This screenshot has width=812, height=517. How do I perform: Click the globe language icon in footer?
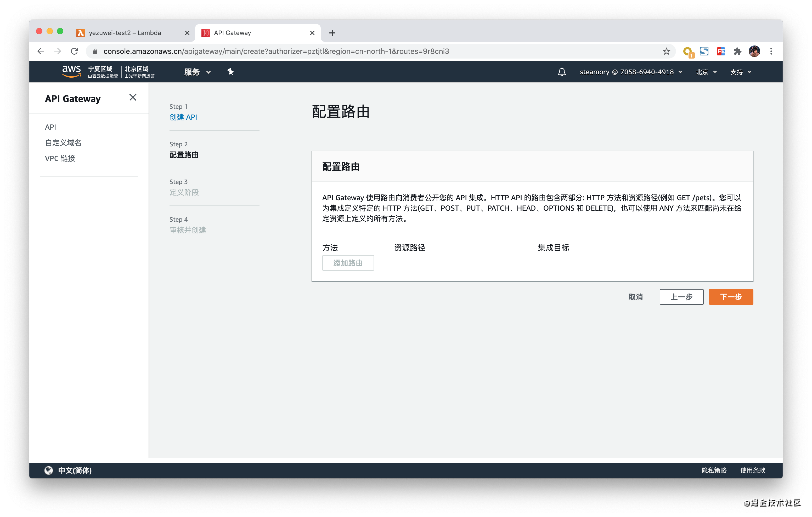pos(49,470)
